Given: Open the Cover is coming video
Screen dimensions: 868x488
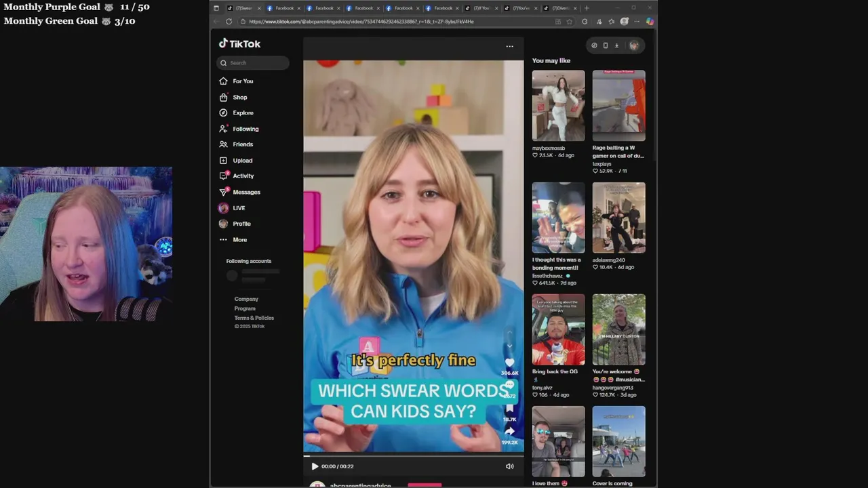Looking at the screenshot, I should 618,441.
